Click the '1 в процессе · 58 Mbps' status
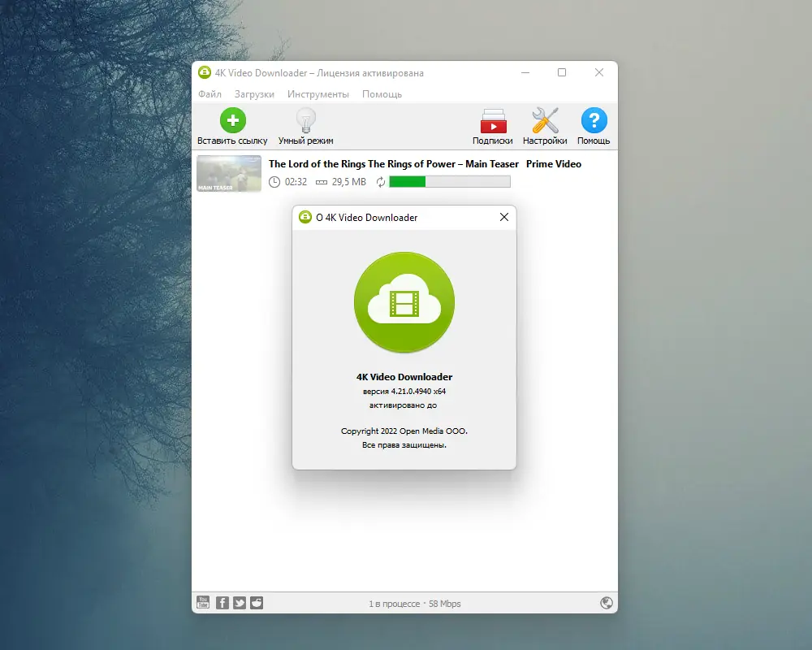 (x=415, y=604)
